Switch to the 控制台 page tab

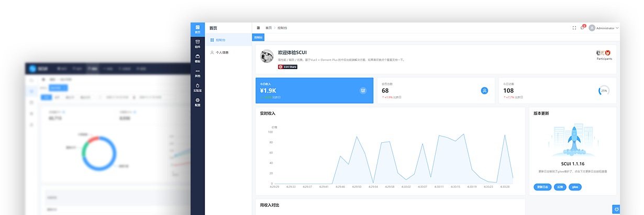(259, 38)
